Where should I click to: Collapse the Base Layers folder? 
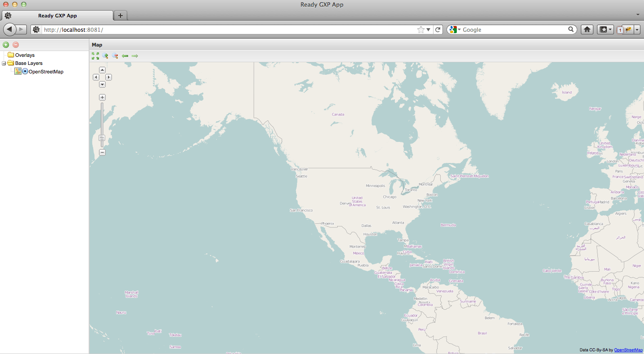[x=4, y=64]
